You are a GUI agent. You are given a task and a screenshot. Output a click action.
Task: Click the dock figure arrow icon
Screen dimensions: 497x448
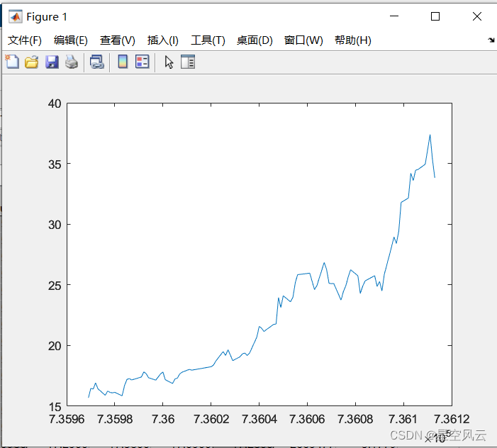(x=491, y=40)
